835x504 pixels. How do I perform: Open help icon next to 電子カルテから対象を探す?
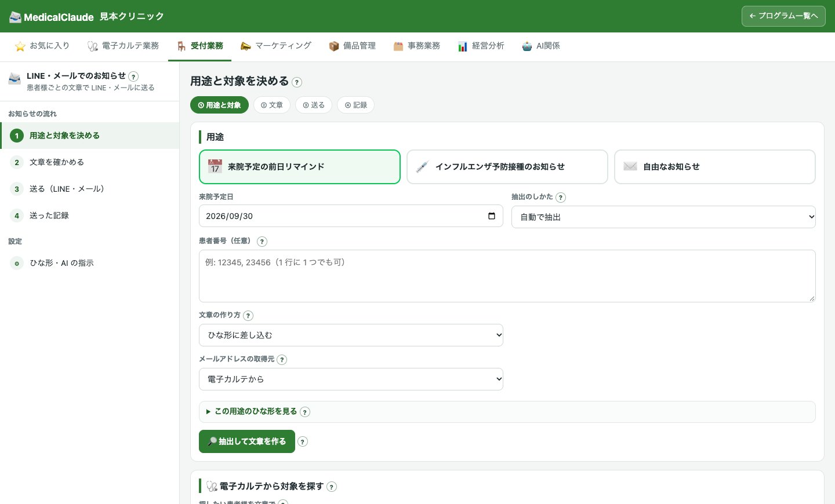point(332,487)
